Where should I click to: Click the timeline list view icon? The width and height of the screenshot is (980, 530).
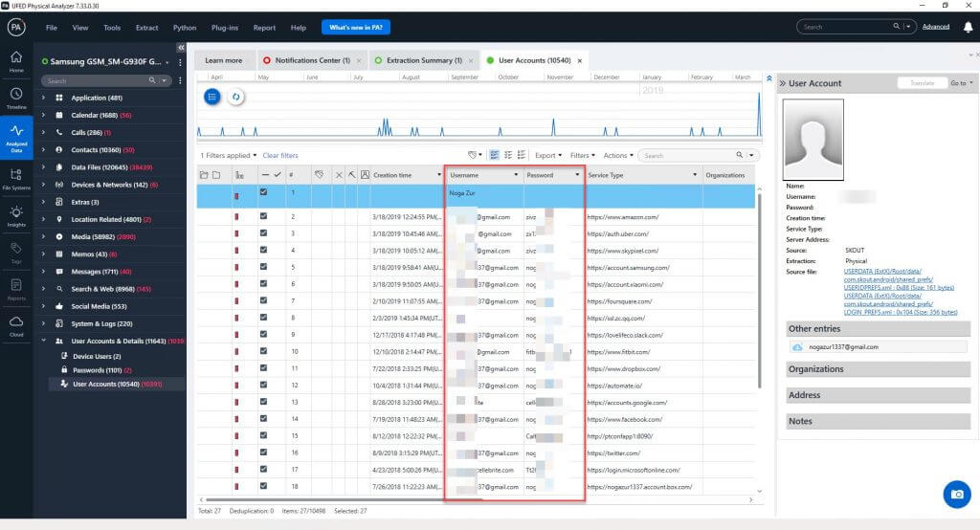212,97
